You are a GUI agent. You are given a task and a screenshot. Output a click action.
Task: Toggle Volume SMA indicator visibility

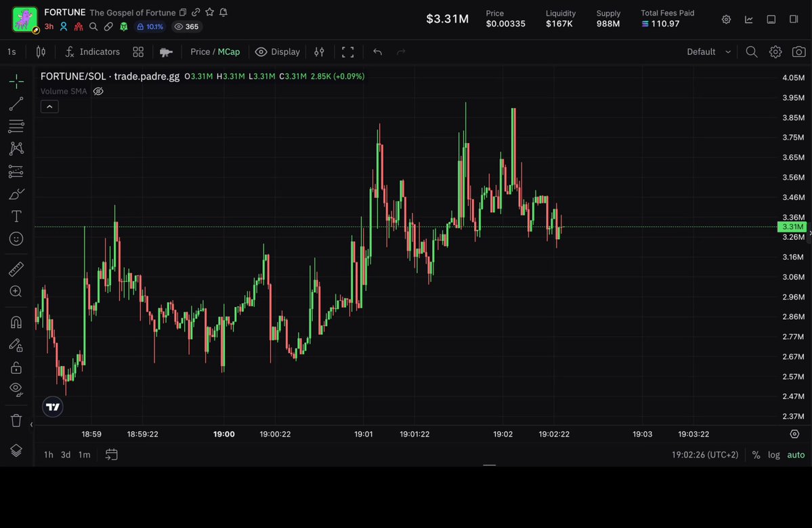click(98, 92)
